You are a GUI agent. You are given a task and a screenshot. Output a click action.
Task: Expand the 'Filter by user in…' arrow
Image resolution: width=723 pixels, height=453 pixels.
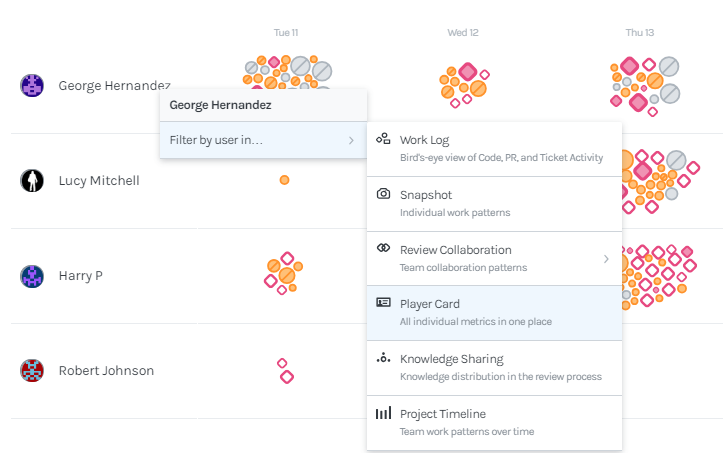[x=351, y=140]
